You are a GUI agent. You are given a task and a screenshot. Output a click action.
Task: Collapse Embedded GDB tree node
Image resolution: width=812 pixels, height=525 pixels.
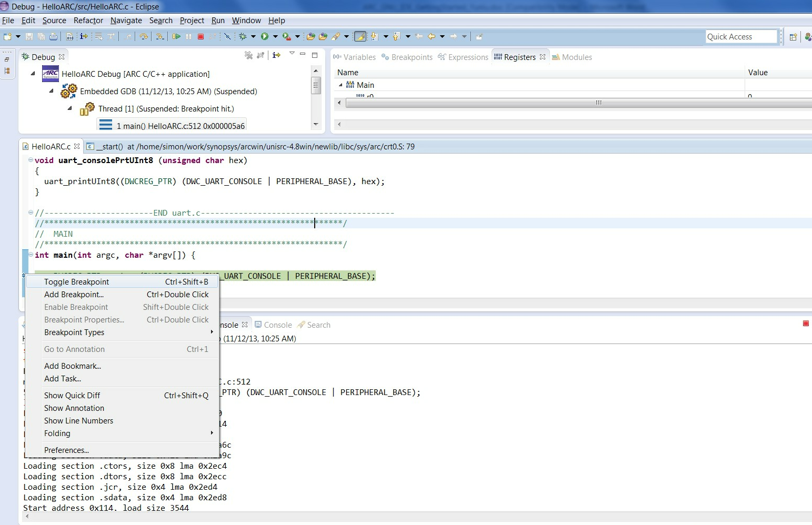click(x=51, y=91)
